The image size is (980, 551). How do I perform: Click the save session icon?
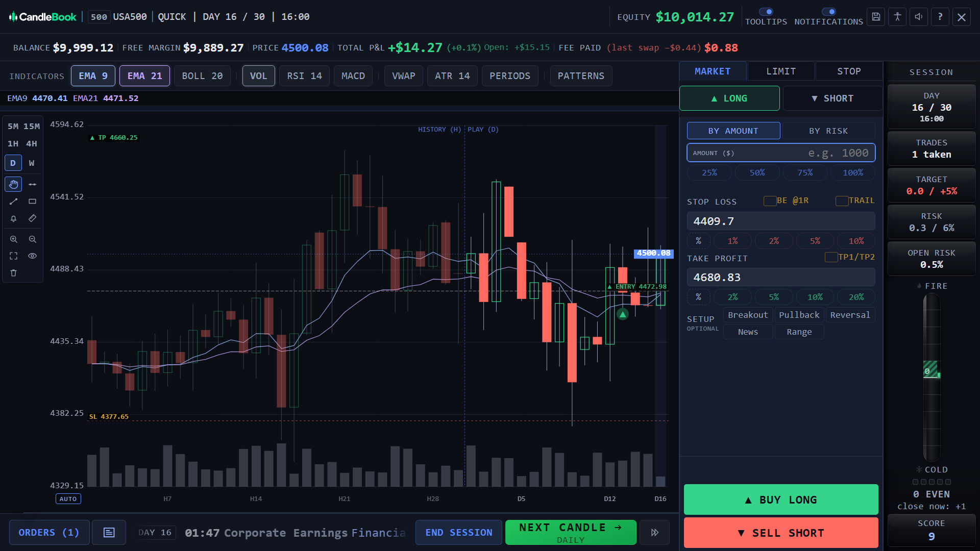[x=876, y=17]
